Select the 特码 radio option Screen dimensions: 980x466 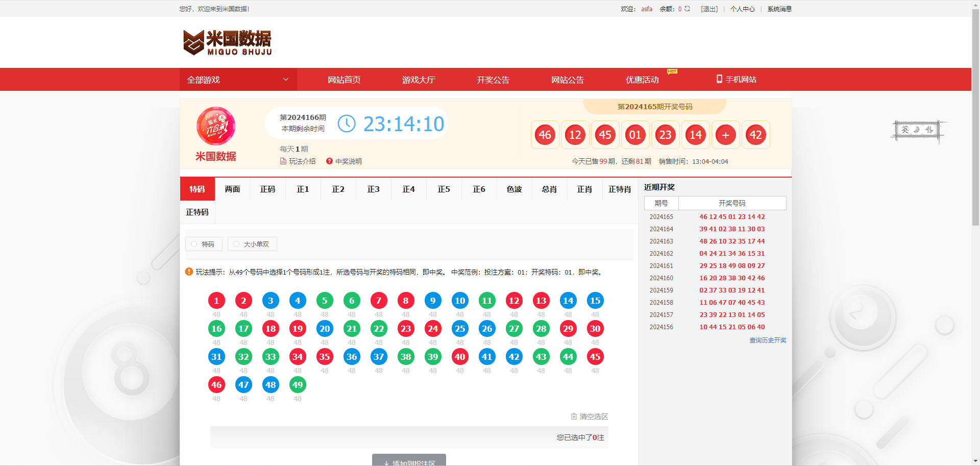click(194, 244)
